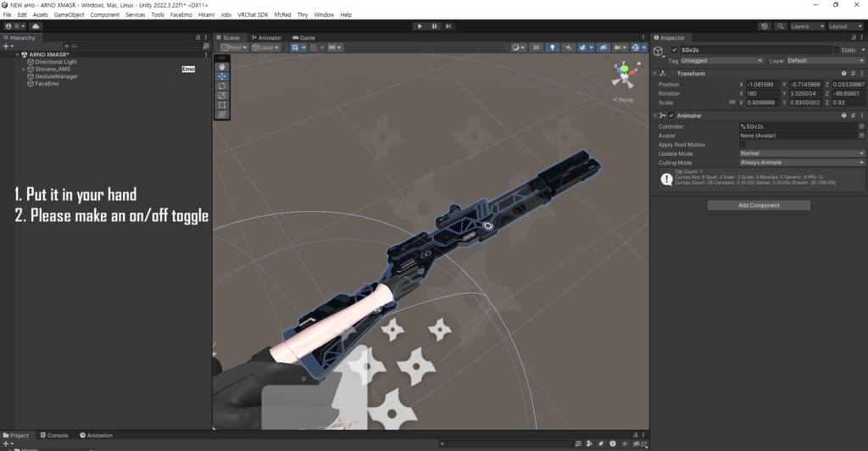Collapse the Transform component
The height and width of the screenshot is (451, 868).
pyautogui.click(x=655, y=74)
